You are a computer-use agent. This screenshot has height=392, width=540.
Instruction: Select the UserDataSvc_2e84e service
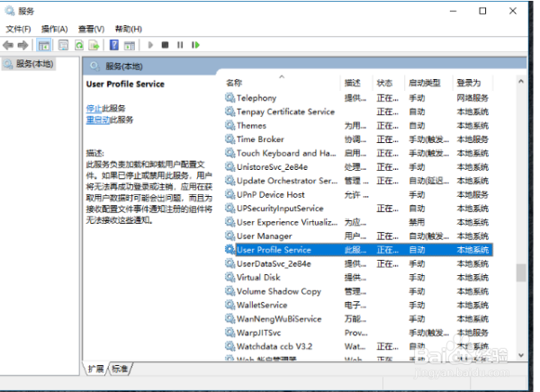click(359, 263)
